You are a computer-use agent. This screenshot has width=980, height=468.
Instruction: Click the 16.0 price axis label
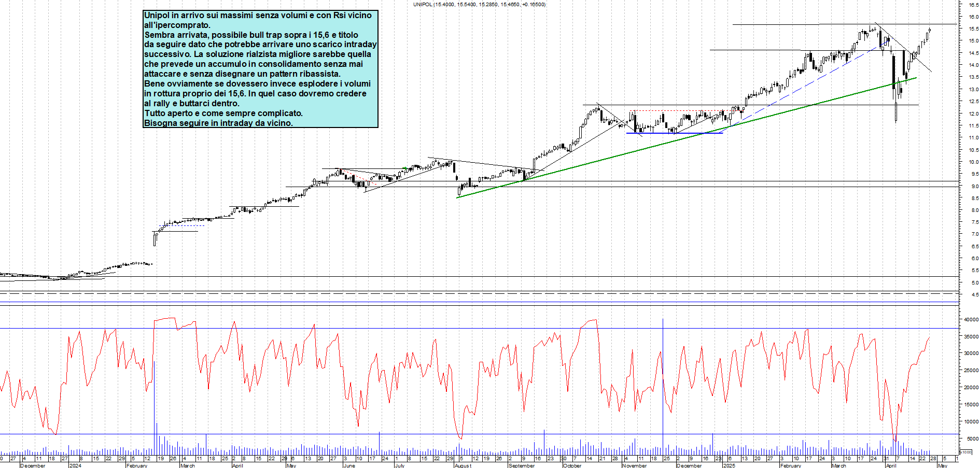[x=973, y=17]
